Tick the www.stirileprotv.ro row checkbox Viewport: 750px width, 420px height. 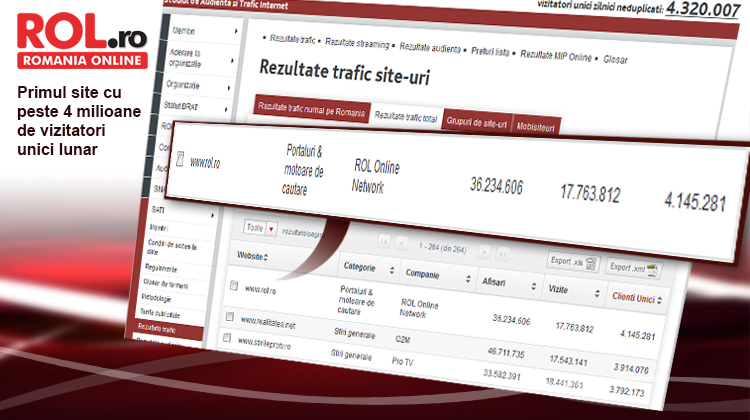[x=227, y=338]
